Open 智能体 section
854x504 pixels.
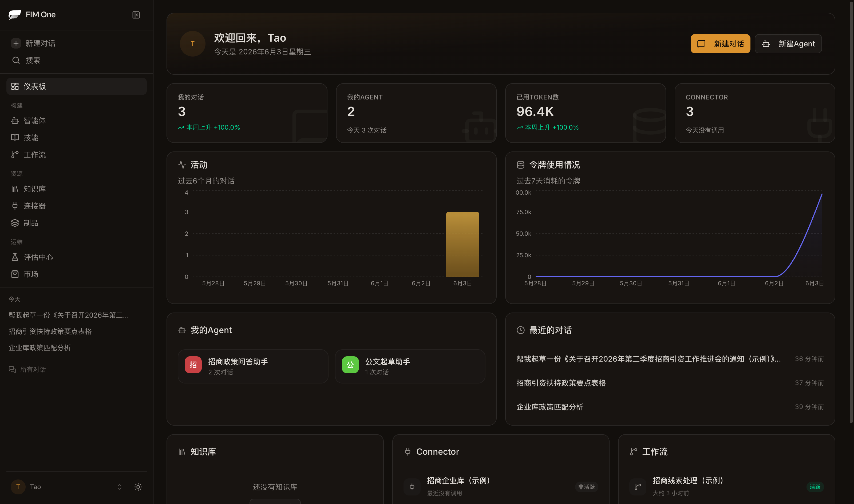77,121
